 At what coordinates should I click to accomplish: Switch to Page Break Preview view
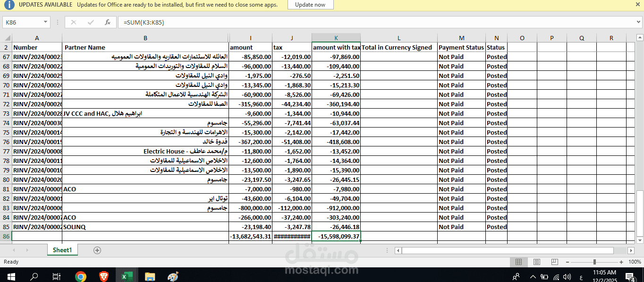pyautogui.click(x=554, y=262)
